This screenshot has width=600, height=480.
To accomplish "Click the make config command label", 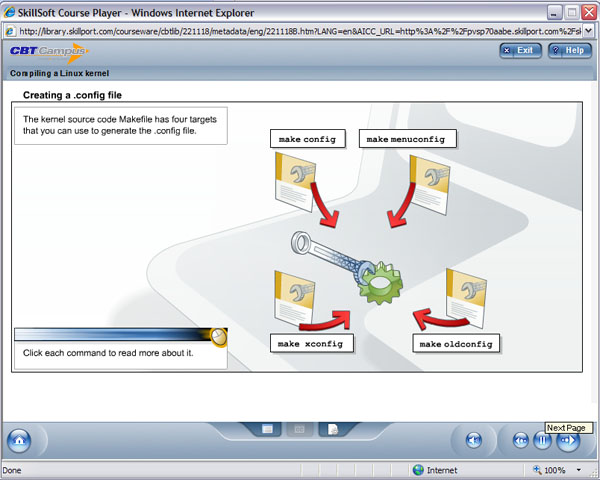I will 306,138.
